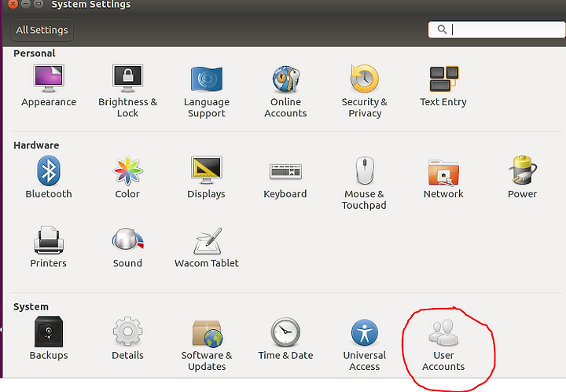
Task: Click the Personal section heading
Action: [35, 53]
